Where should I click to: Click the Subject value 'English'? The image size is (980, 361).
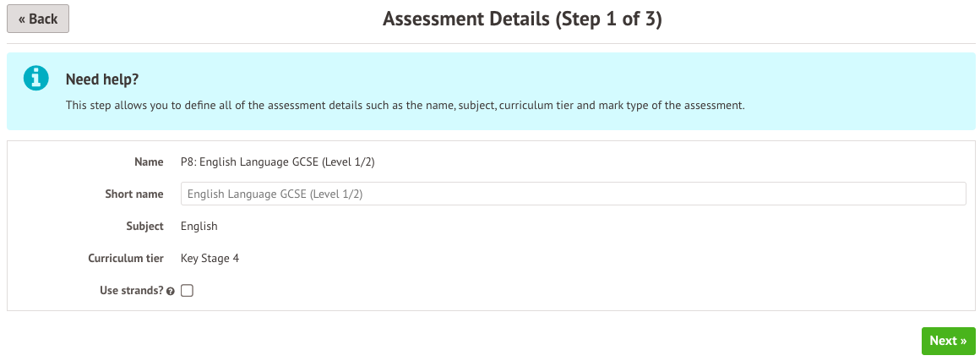pyautogui.click(x=199, y=226)
